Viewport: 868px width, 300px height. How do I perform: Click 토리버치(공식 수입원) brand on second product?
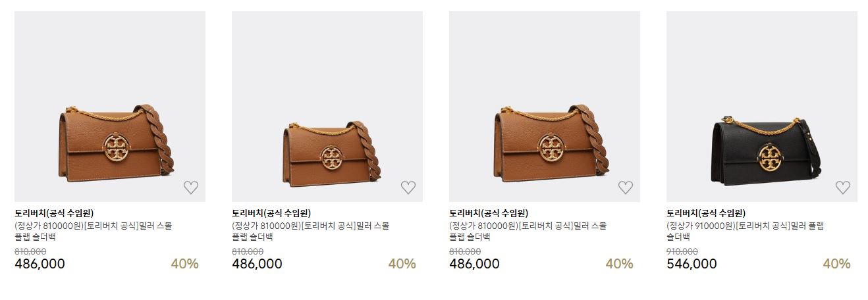[271, 213]
